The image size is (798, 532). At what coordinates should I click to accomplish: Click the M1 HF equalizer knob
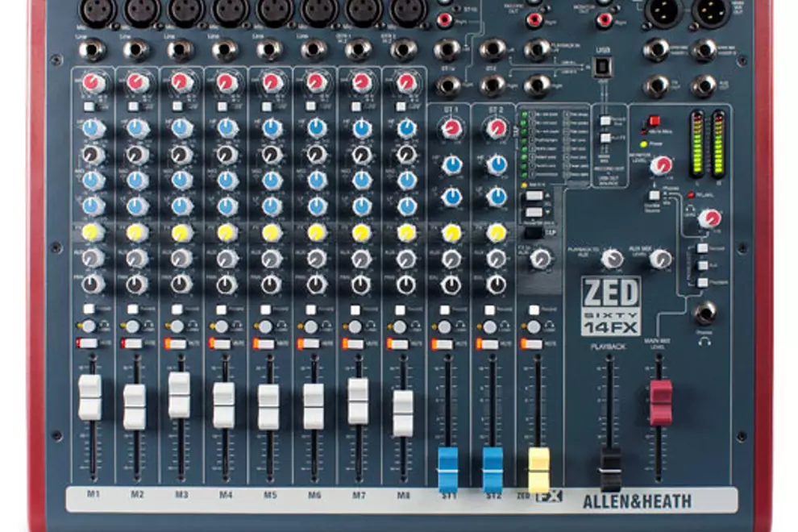coord(91,126)
